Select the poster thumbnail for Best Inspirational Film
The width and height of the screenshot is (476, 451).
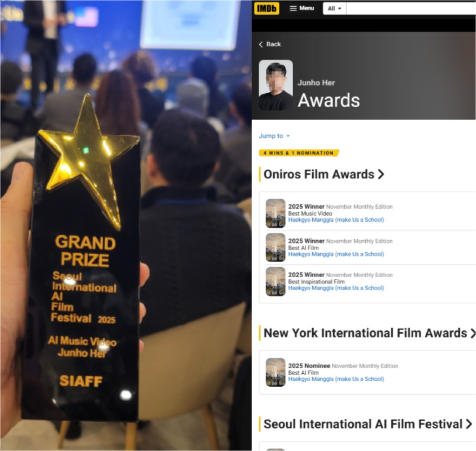(x=276, y=281)
